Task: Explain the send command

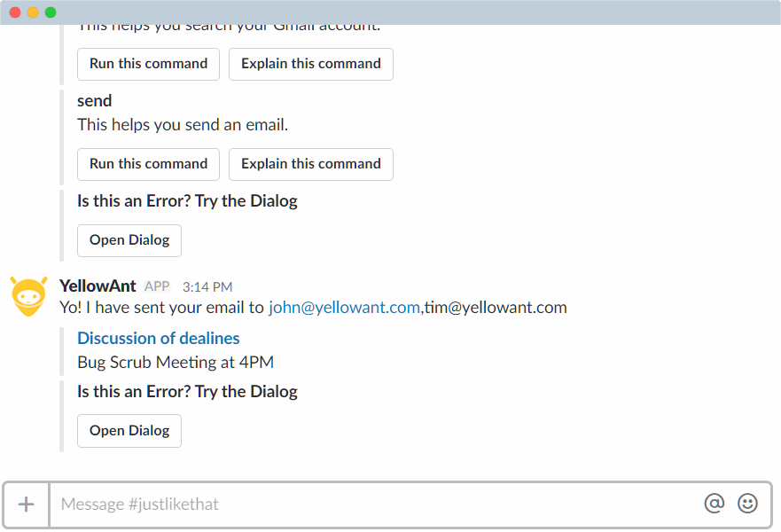Action: click(x=311, y=164)
